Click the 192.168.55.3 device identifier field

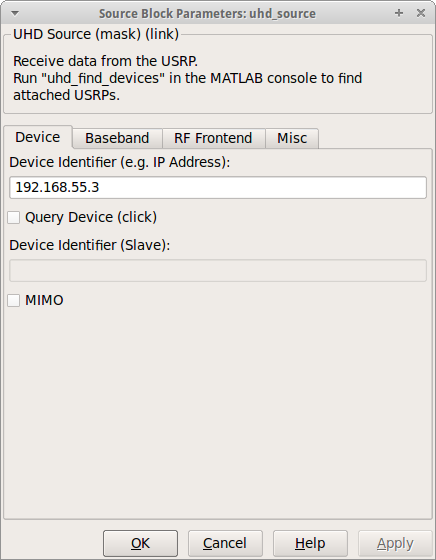(x=218, y=188)
